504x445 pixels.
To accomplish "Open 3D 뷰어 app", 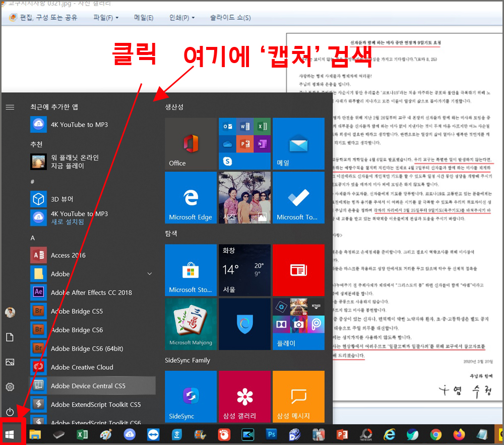I will pos(92,199).
